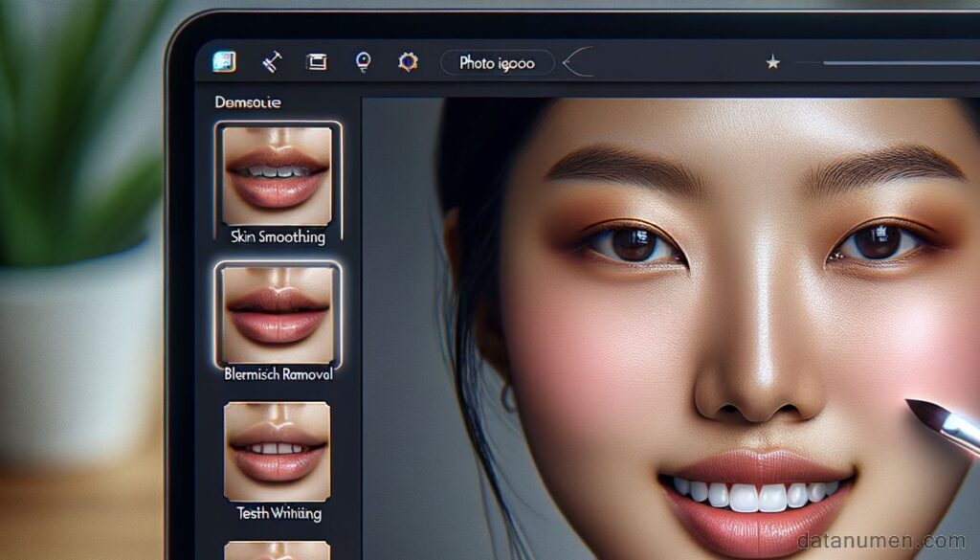
Task: Click the star favorite icon
Action: point(773,62)
